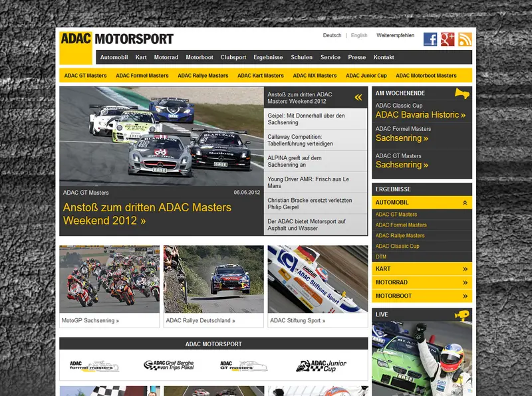Click the megaphone icon in Am Wochenende

462,93
